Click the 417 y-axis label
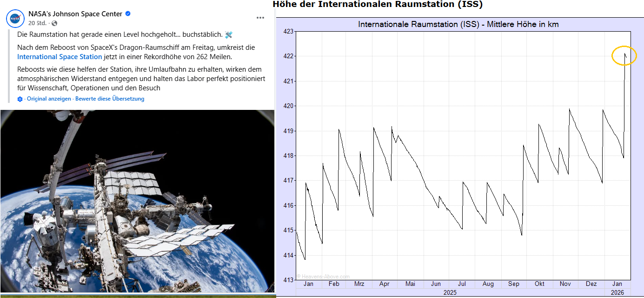Image resolution: width=644 pixels, height=298 pixels. click(288, 181)
